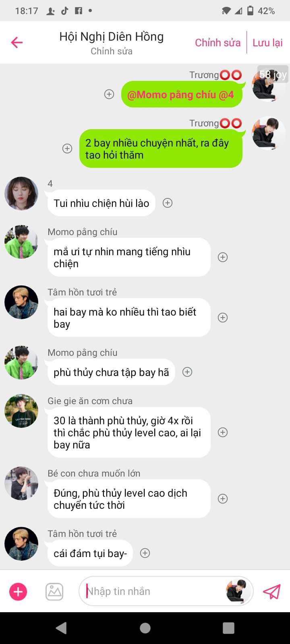The image size is (290, 644).
Task: Tap plus icon beside '30 là thành phù thủy' message
Action: [223, 432]
